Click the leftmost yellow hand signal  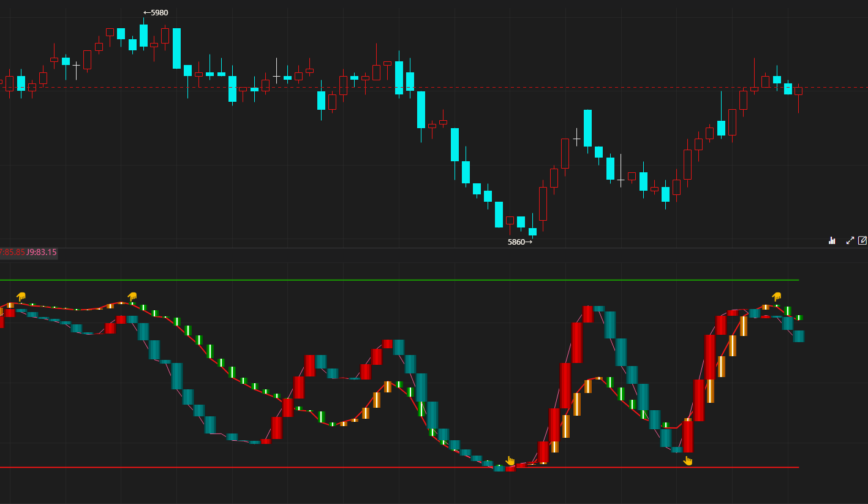tap(21, 297)
